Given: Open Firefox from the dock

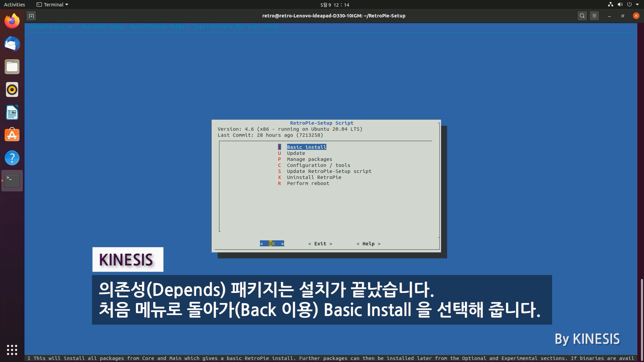Looking at the screenshot, I should [12, 21].
